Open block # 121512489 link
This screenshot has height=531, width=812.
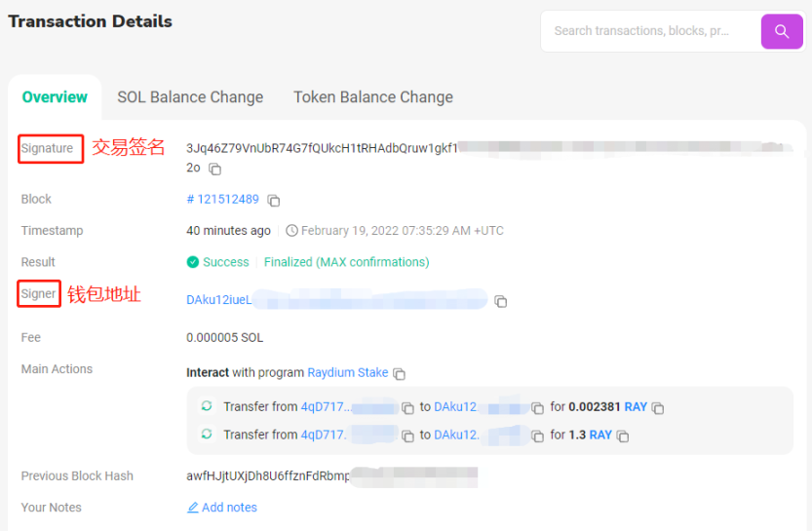pos(223,199)
